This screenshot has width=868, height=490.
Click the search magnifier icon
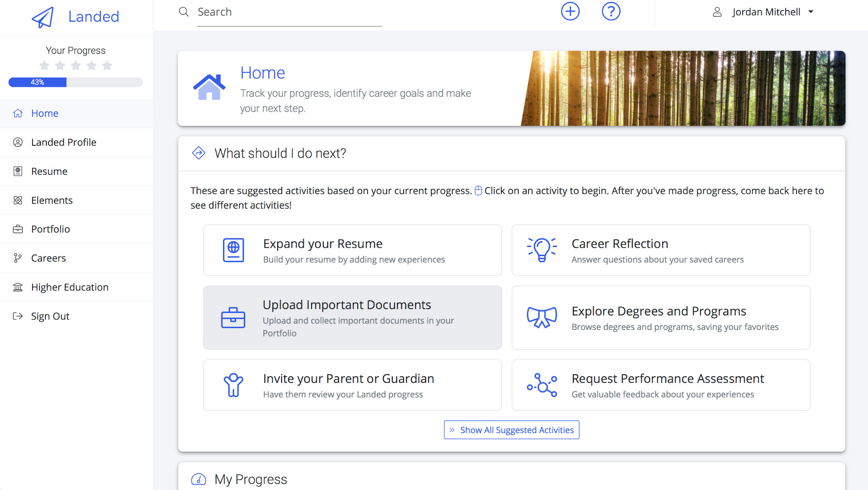[184, 12]
